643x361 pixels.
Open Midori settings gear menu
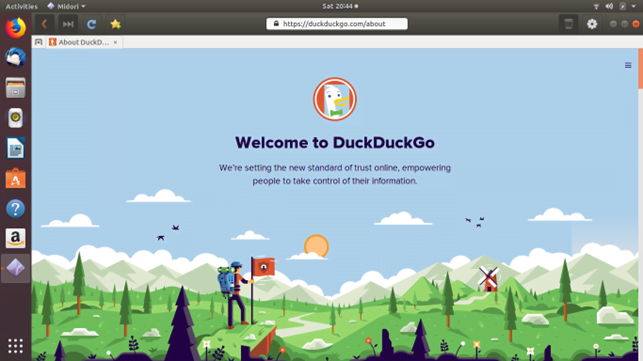pos(592,24)
